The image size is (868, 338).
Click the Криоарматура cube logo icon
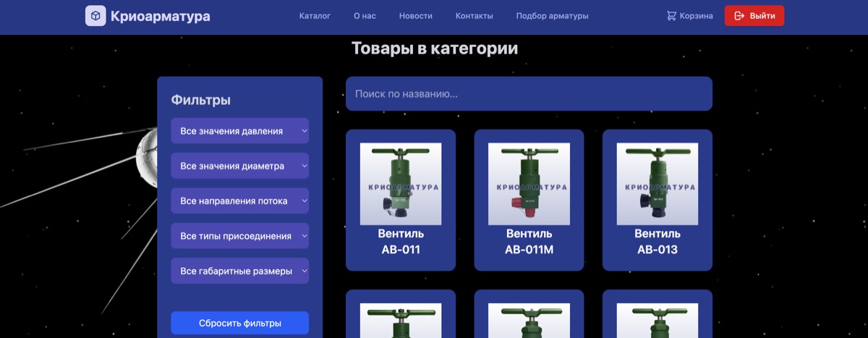tap(95, 16)
